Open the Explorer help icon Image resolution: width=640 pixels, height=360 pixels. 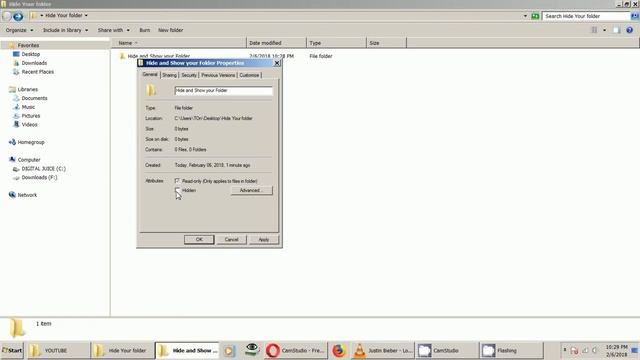pos(629,30)
